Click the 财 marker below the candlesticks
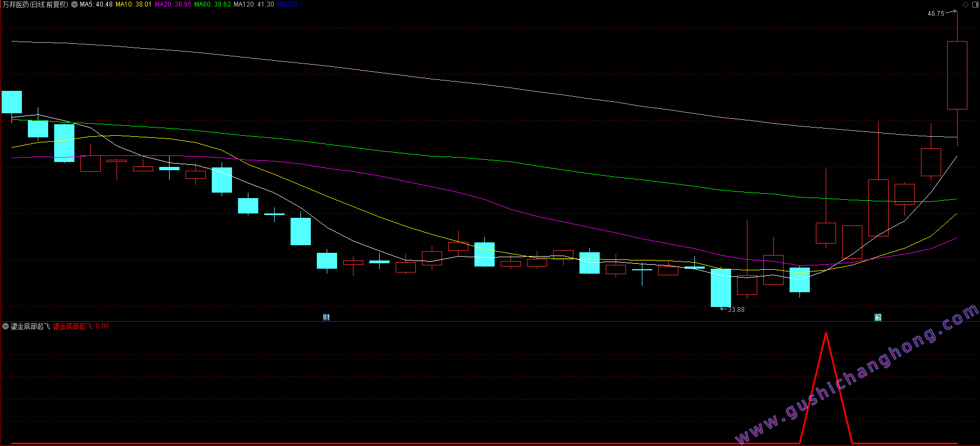The image size is (980, 446). (326, 317)
